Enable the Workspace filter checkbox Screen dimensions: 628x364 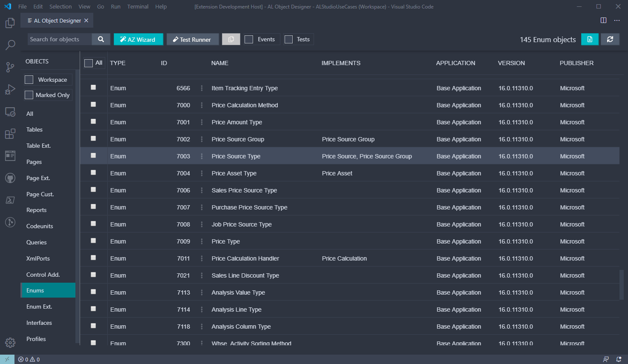coord(29,80)
